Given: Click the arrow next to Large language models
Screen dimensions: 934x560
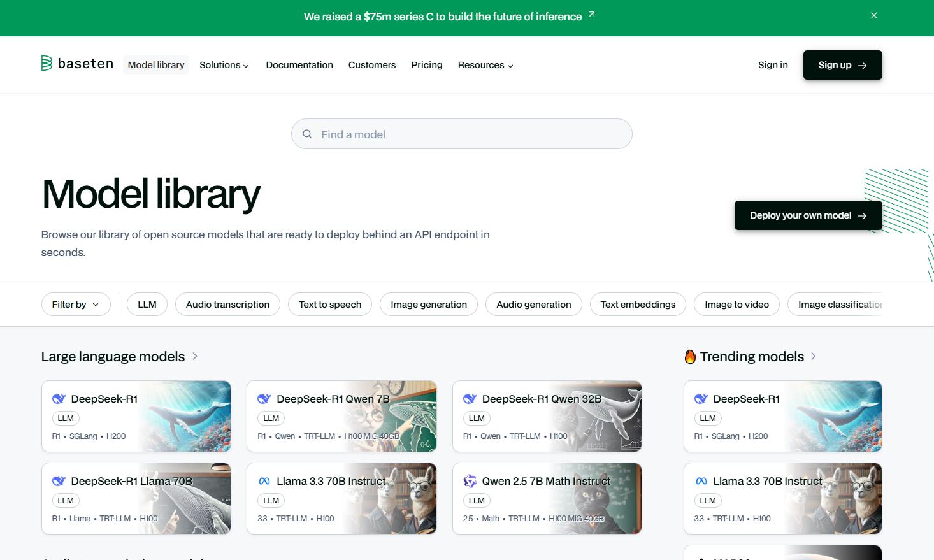Looking at the screenshot, I should coord(195,356).
